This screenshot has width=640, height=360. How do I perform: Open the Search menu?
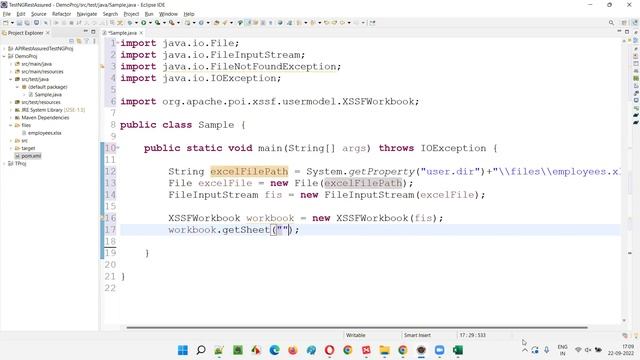(x=110, y=14)
